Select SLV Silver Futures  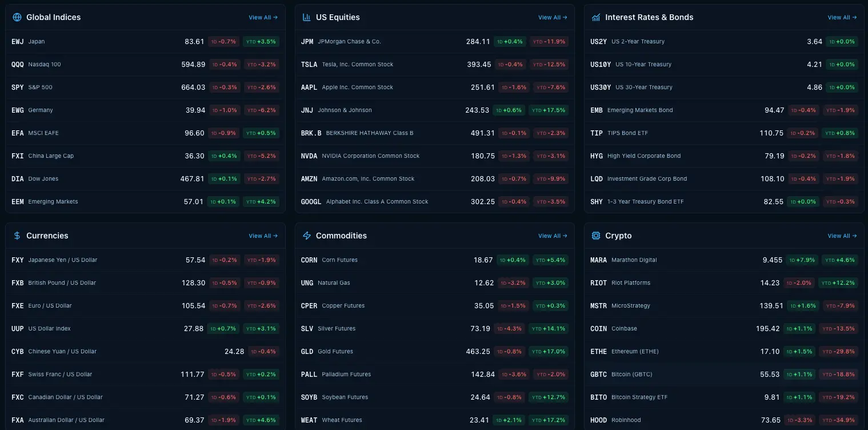coord(435,329)
